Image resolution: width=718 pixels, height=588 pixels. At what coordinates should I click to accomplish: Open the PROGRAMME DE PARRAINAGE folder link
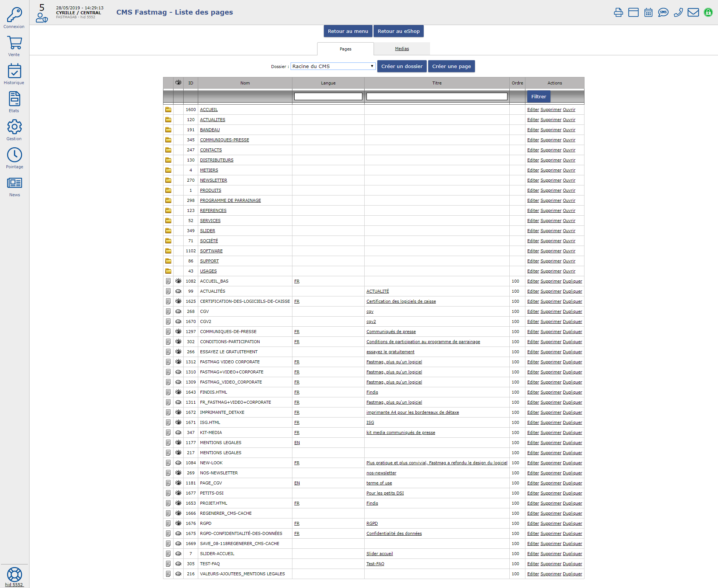pyautogui.click(x=230, y=200)
